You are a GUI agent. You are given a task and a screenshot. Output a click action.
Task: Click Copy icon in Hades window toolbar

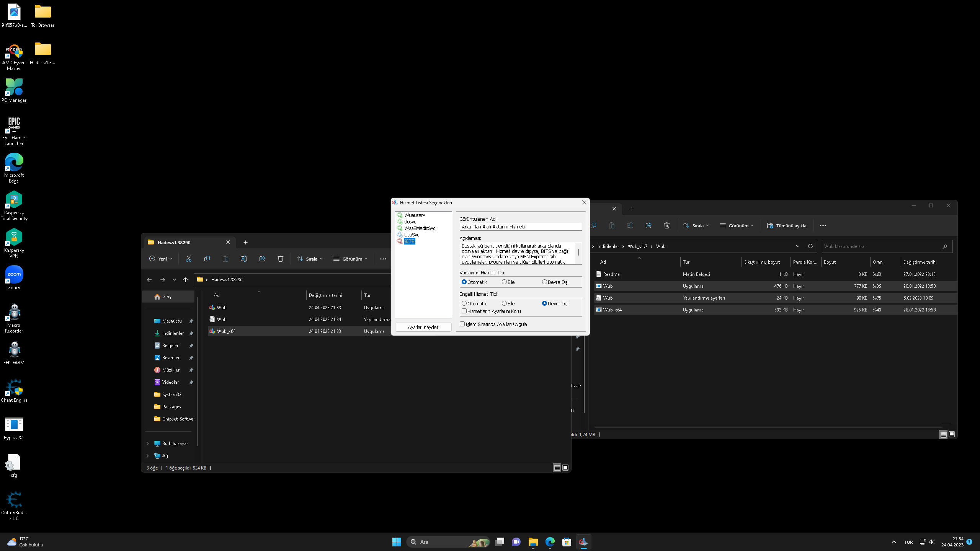(207, 259)
